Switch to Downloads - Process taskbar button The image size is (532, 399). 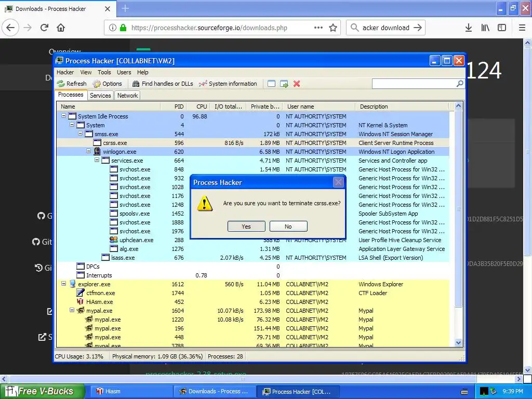214,392
